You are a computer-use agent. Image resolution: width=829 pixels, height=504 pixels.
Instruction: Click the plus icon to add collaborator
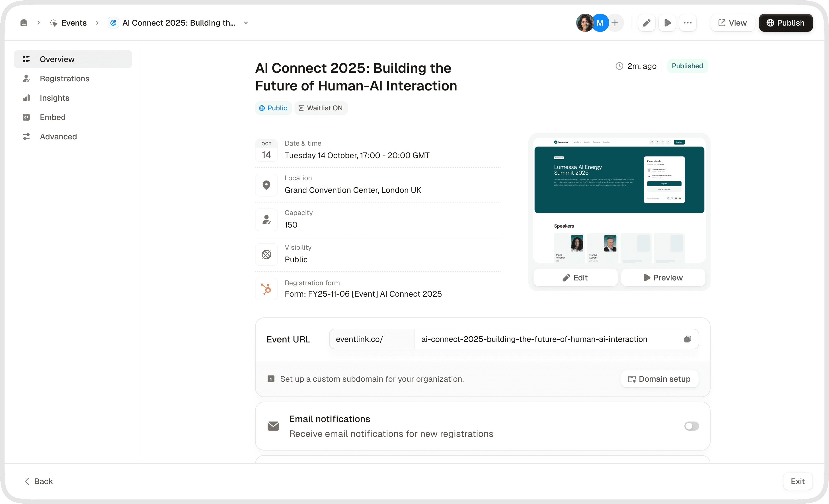(615, 23)
